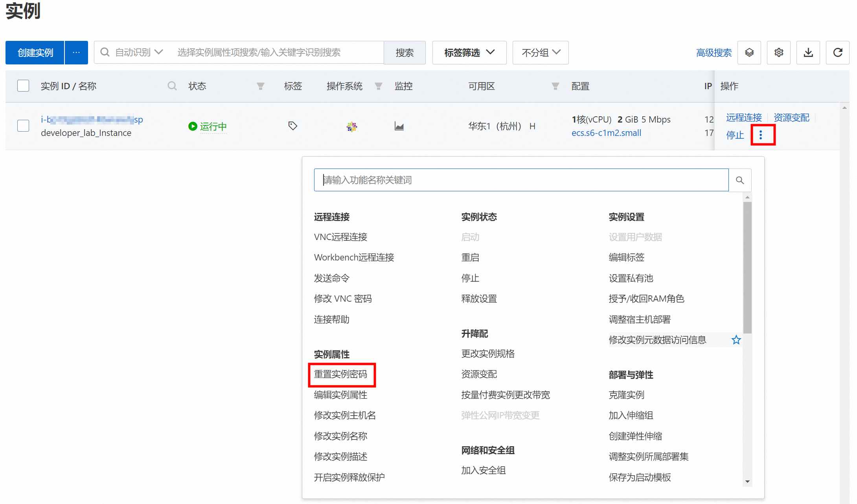Open the column settings gear icon
Image resolution: width=857 pixels, height=504 pixels.
pyautogui.click(x=778, y=52)
